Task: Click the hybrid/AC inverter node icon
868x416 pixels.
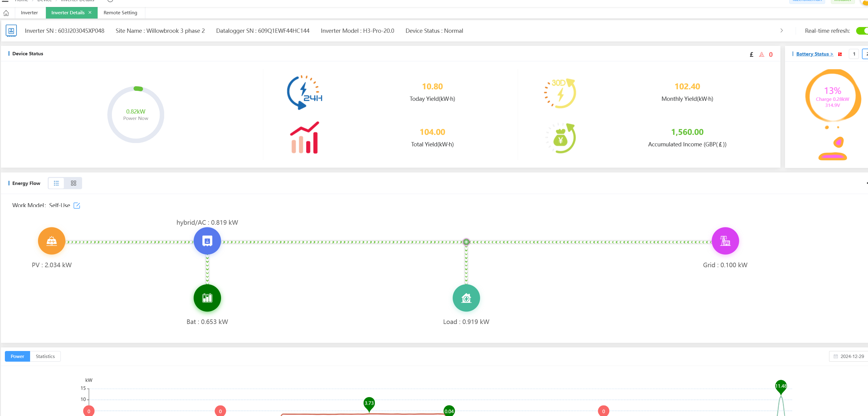Action: [207, 241]
